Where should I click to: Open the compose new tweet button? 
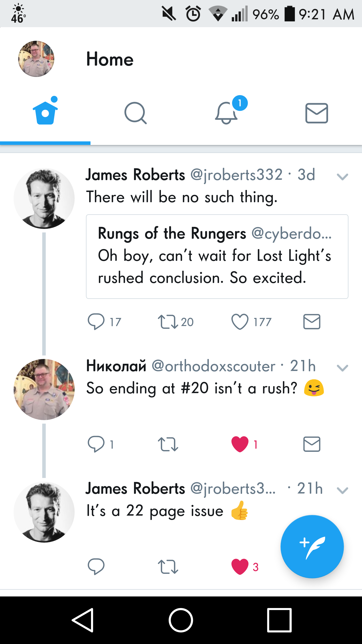click(312, 546)
